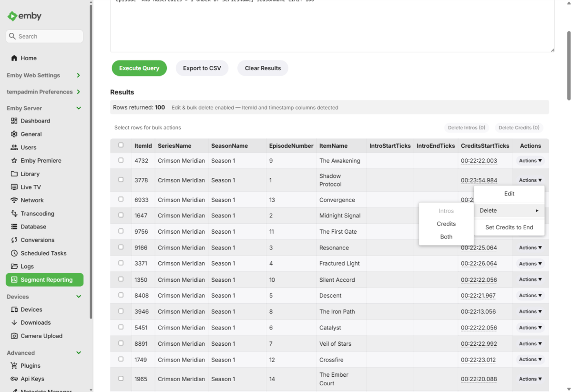
Task: Click inside the Search field
Action: [45, 36]
